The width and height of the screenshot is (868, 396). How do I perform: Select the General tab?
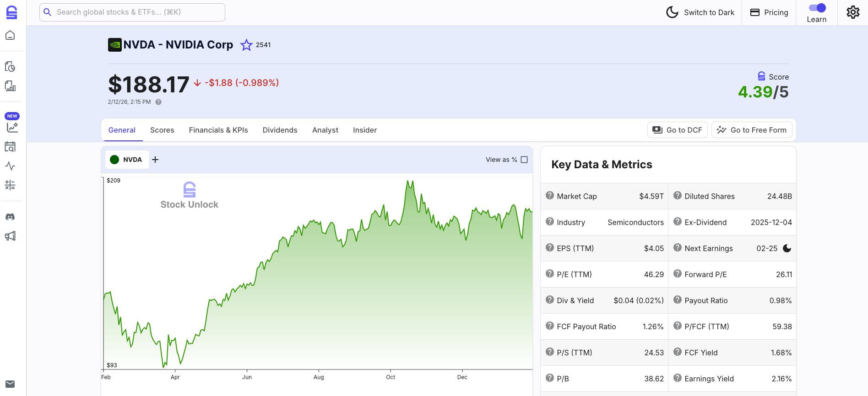(x=122, y=130)
